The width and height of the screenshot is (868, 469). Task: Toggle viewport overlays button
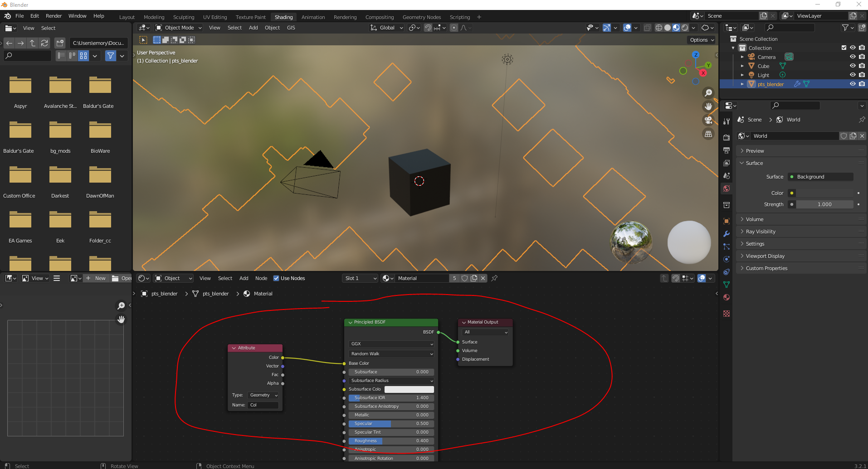pos(627,28)
